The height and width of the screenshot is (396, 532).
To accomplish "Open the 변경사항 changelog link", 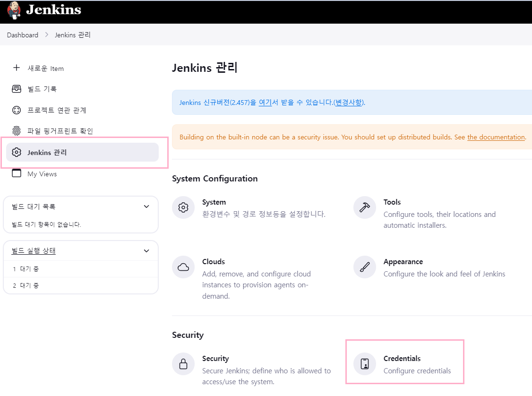I will [349, 103].
